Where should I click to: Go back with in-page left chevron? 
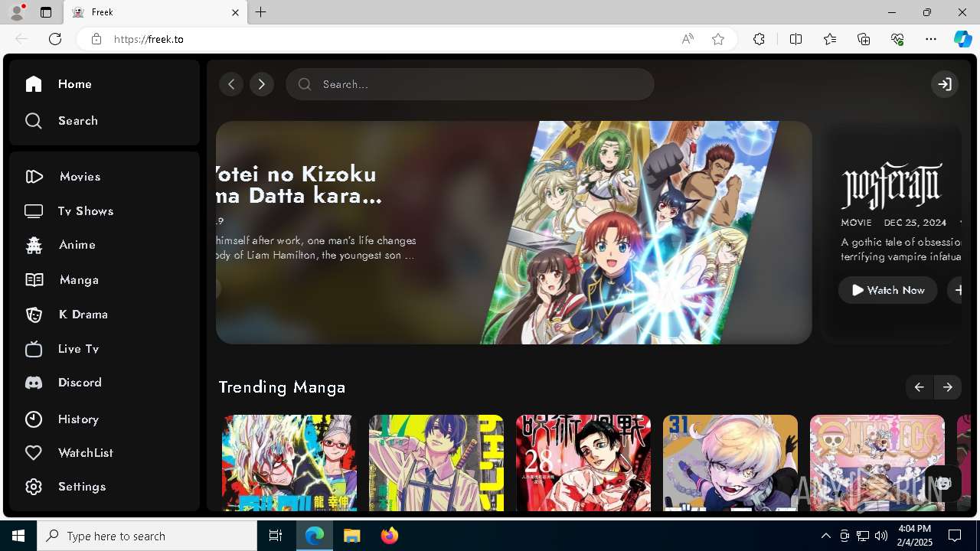(231, 84)
